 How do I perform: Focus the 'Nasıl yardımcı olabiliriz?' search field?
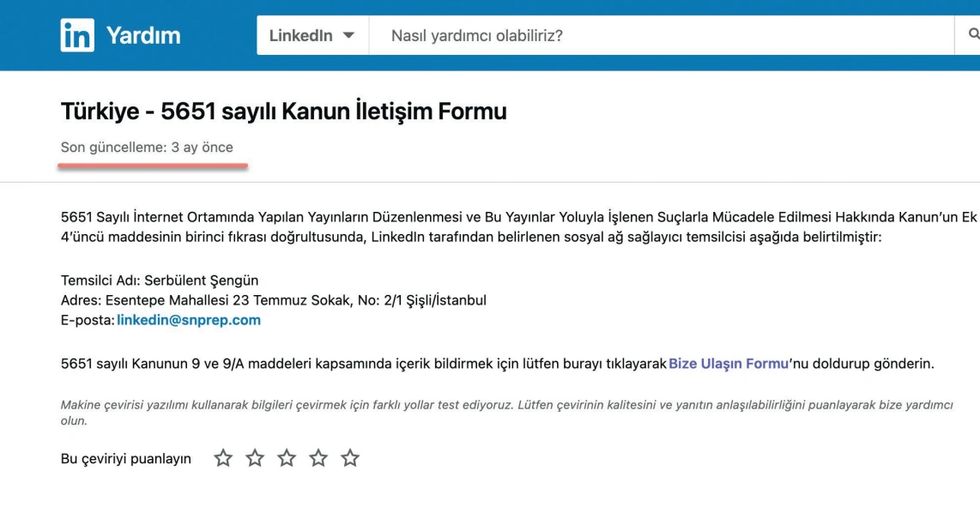pyautogui.click(x=662, y=36)
